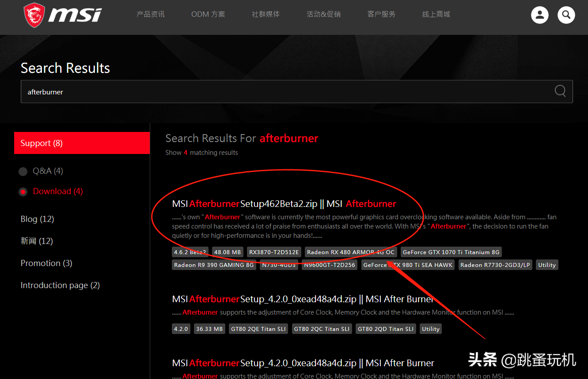Click the Radeon RX 480 ARMOR 4G OC tag
This screenshot has height=379, width=588.
tap(351, 252)
